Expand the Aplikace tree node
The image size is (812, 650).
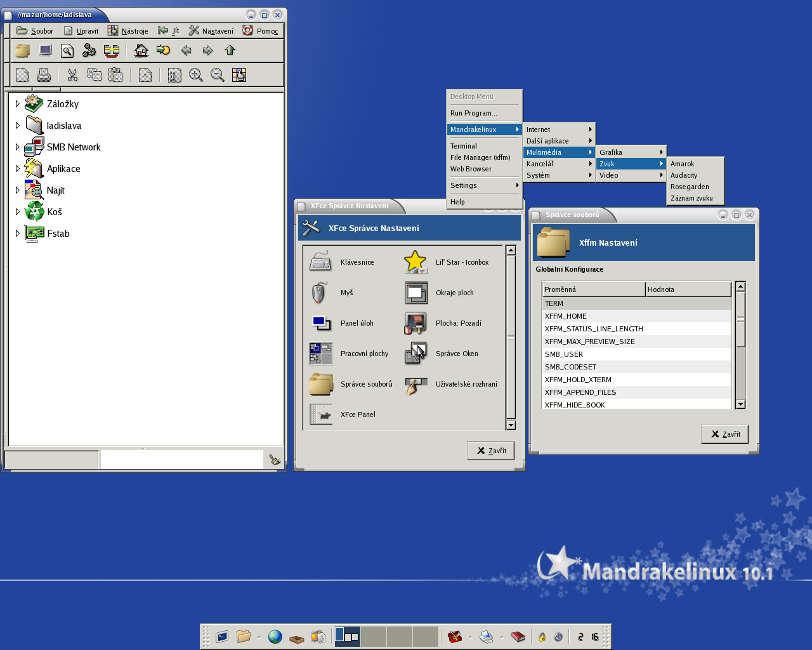tap(17, 169)
